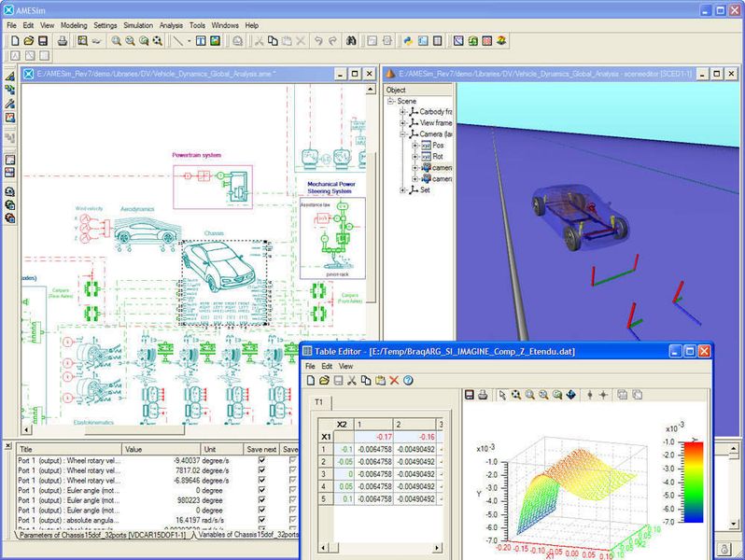Switch to Variables of Chassis15dof_32ports tab
This screenshot has width=745, height=560.
pyautogui.click(x=247, y=535)
